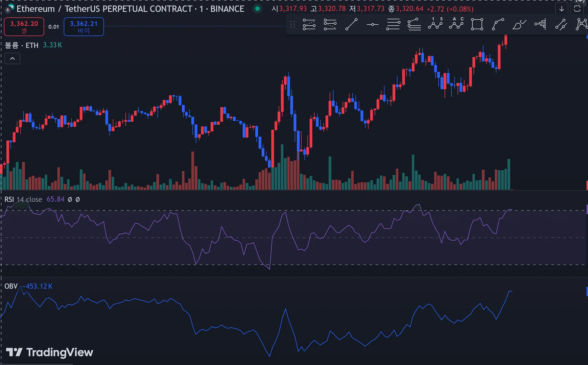Click the open price value 3,317.93
Viewport: 588px width, 365px height.
[293, 9]
